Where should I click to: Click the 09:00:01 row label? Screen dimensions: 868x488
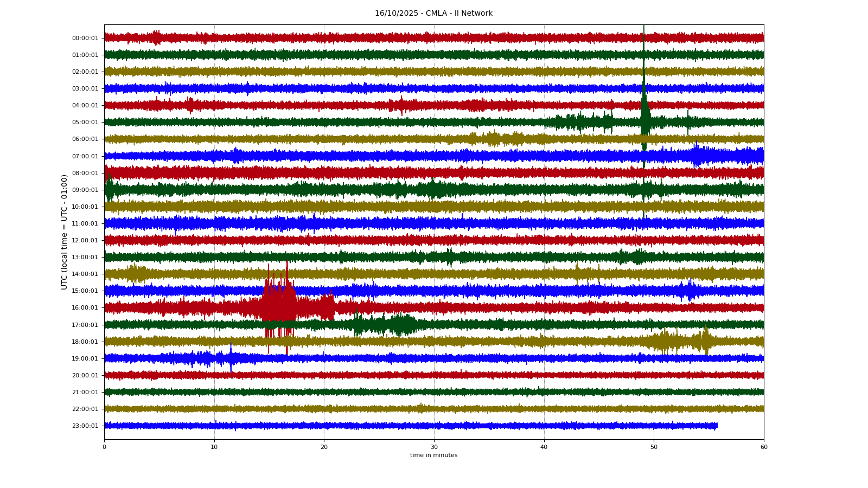tap(85, 190)
